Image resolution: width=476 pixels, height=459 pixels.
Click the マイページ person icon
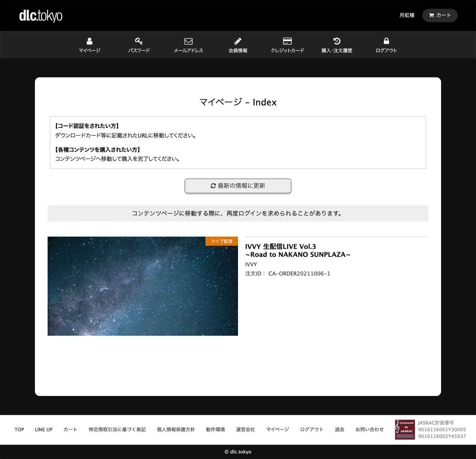click(89, 41)
